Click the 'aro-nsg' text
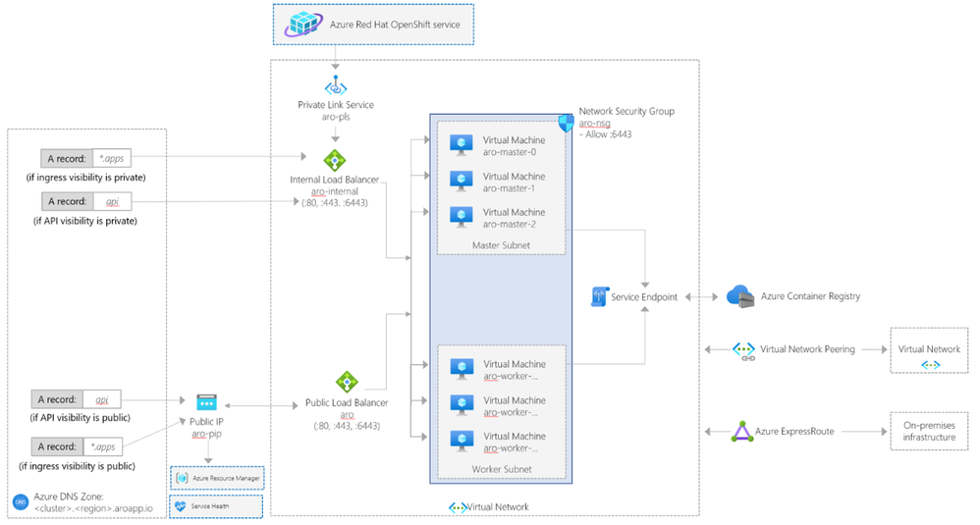 pos(594,123)
